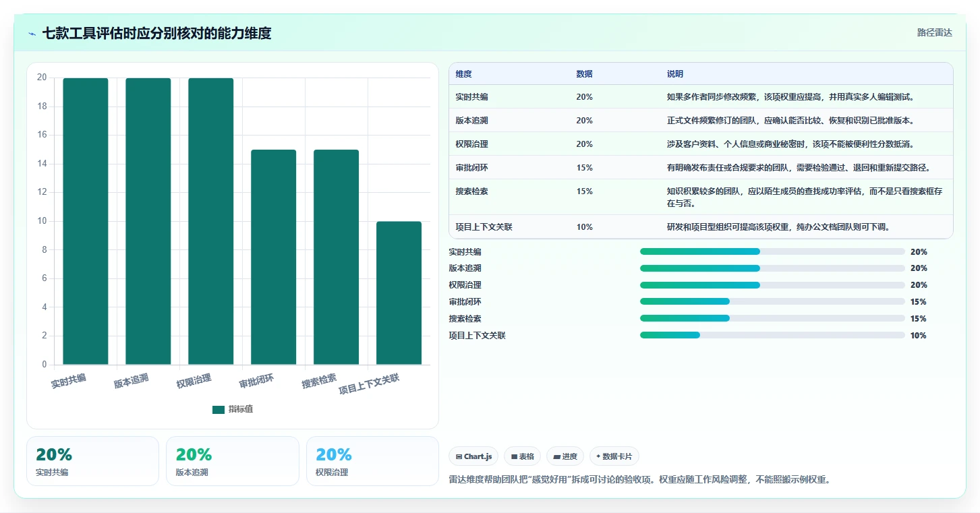Viewport: 980px width, 513px height.
Task: Click 搜索检索 cell in the table
Action: [472, 191]
